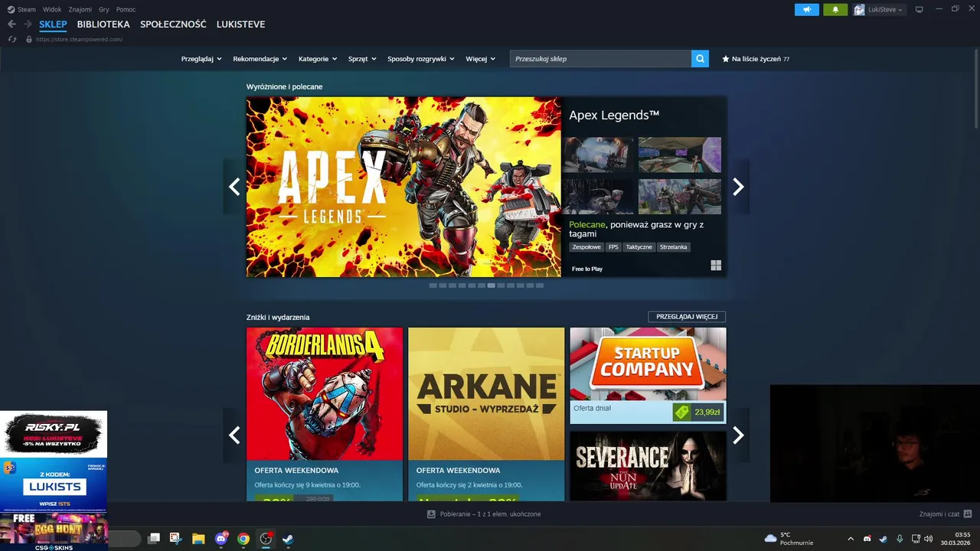Open the green notifications bell

pos(835,9)
